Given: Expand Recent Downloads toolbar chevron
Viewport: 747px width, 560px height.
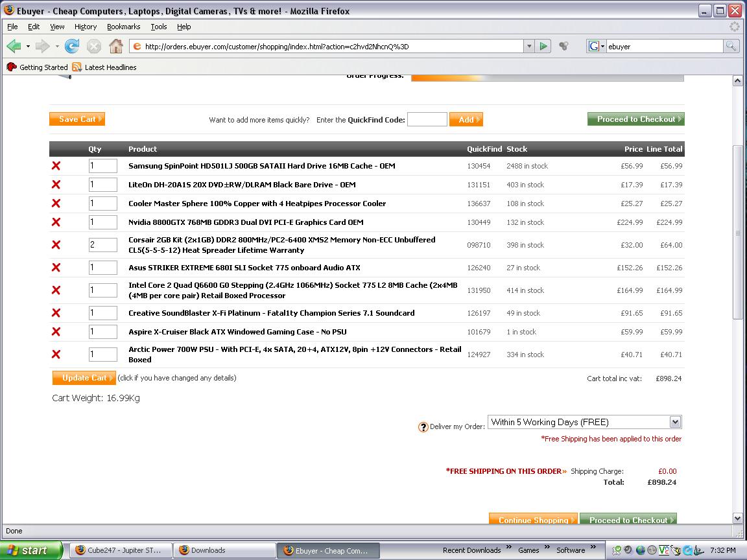Looking at the screenshot, I should [509, 546].
